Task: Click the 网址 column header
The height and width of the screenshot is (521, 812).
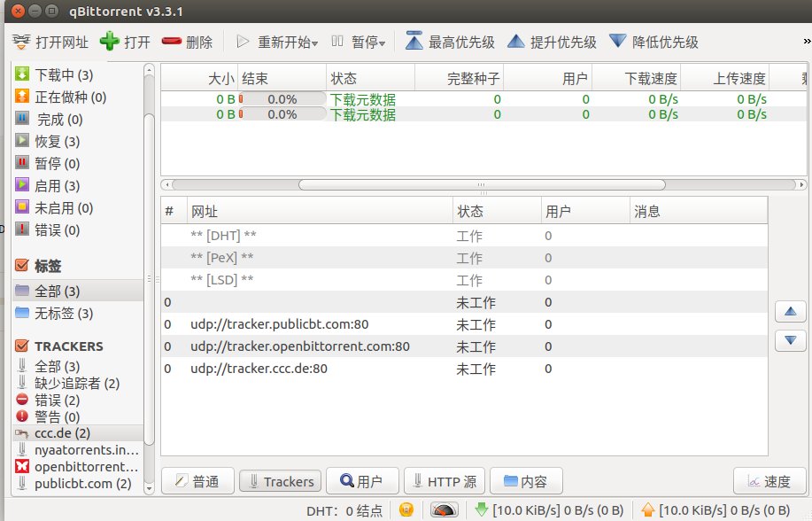Action: coord(320,211)
